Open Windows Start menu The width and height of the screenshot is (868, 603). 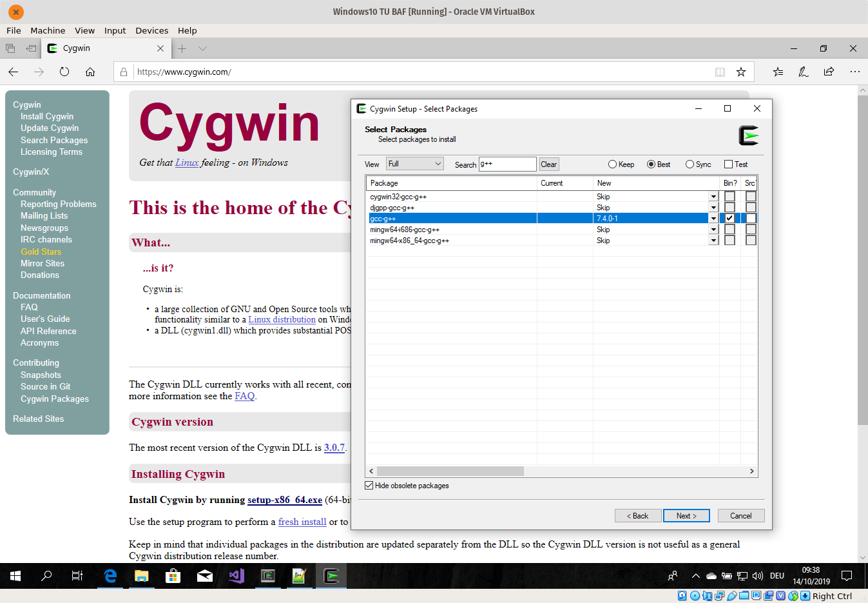pos(15,576)
